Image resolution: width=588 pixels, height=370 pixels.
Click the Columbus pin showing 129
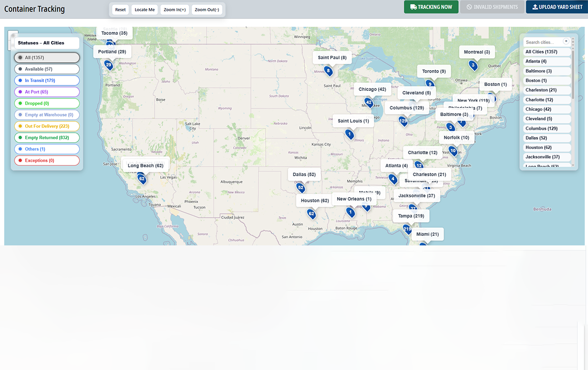click(x=403, y=121)
